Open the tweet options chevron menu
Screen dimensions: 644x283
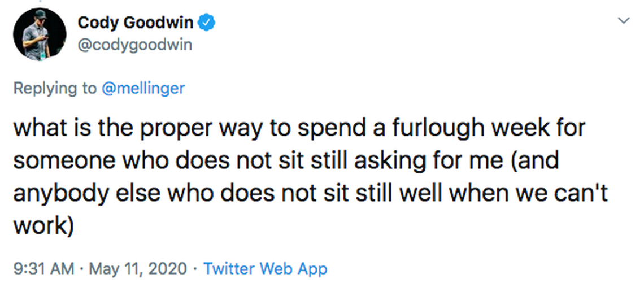(x=624, y=21)
